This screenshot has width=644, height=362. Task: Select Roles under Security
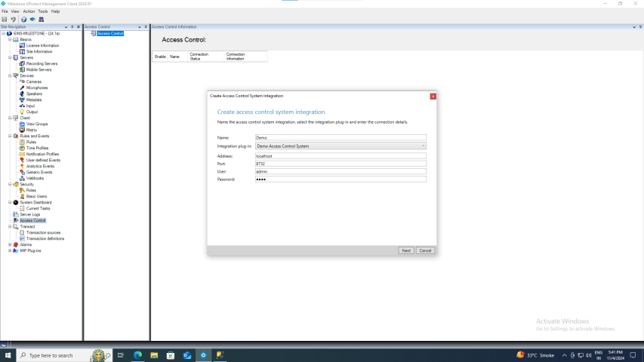pyautogui.click(x=31, y=190)
